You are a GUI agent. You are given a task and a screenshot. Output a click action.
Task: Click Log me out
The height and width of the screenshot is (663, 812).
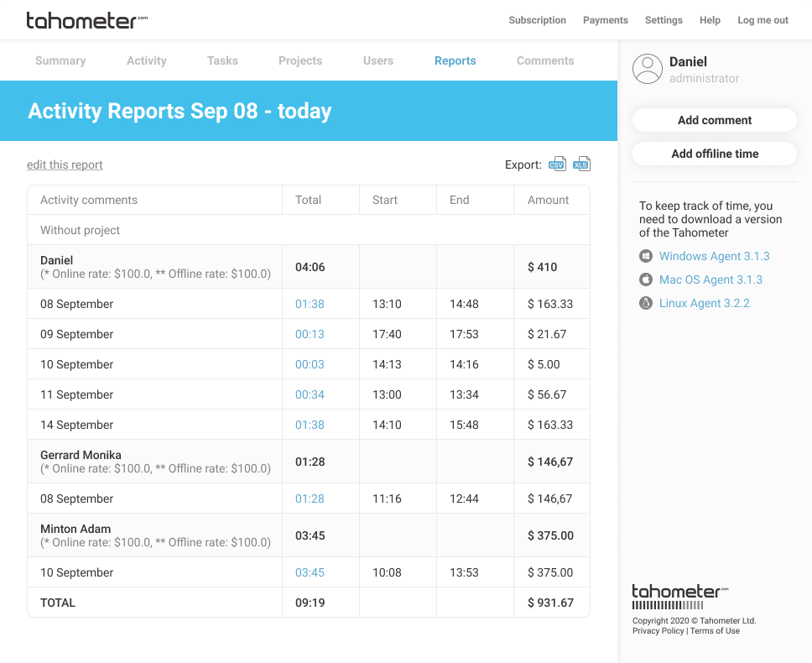pos(763,20)
